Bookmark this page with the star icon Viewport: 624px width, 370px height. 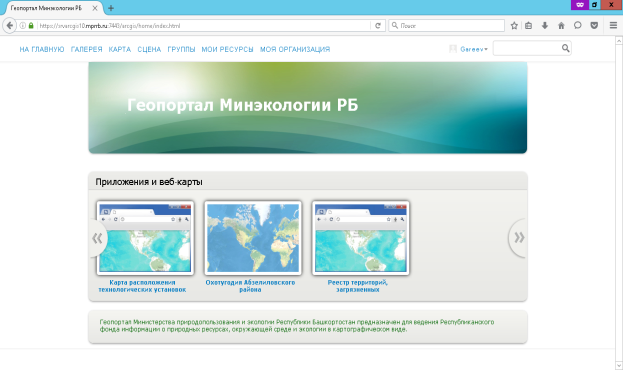tap(514, 25)
